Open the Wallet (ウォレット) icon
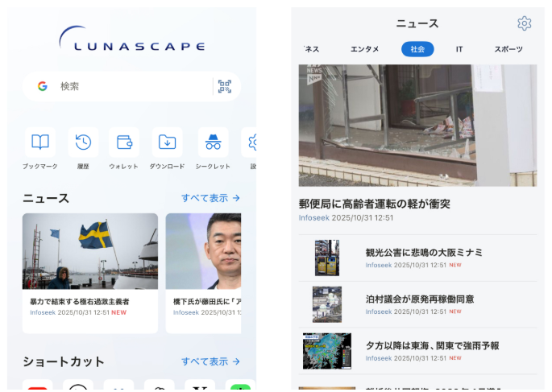The width and height of the screenshot is (552, 392). coord(124,142)
